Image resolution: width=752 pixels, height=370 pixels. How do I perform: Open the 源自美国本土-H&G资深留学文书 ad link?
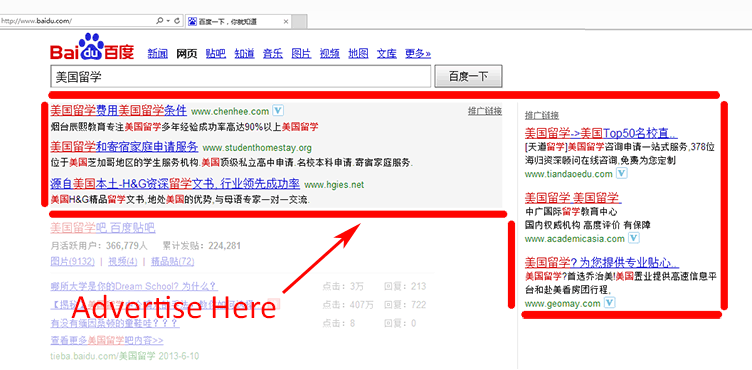(175, 184)
